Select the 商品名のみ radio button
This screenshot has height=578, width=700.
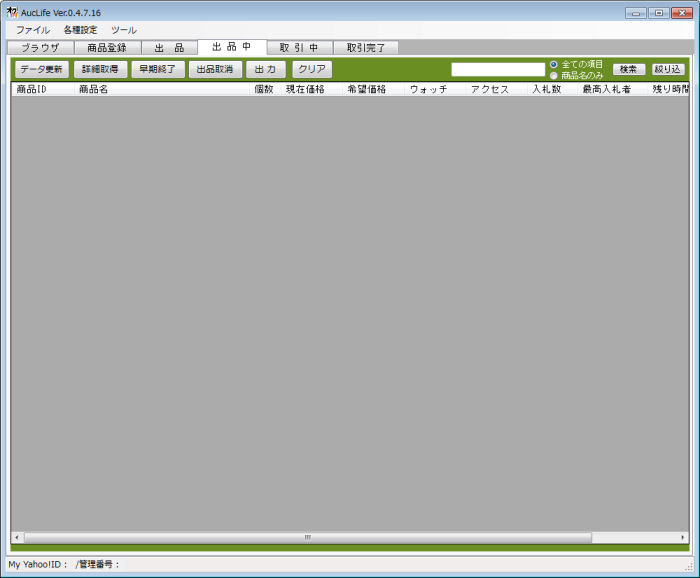click(x=577, y=75)
